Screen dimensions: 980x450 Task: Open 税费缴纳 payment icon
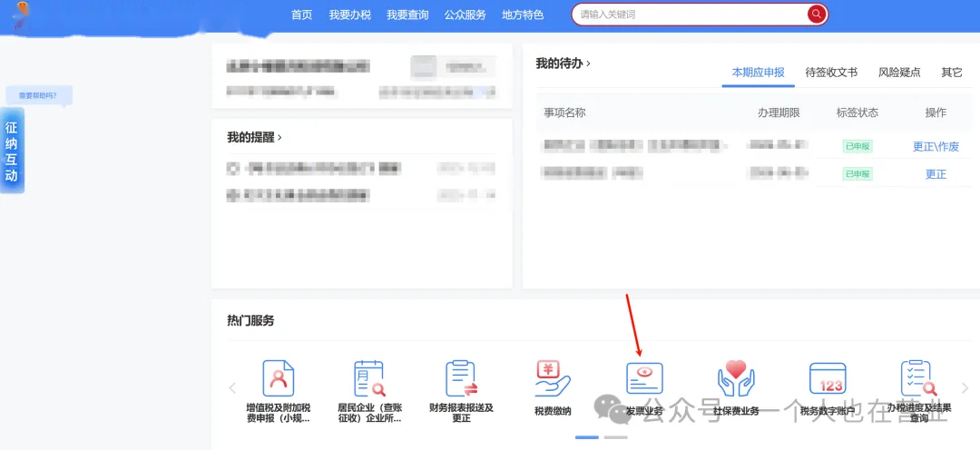pyautogui.click(x=553, y=378)
